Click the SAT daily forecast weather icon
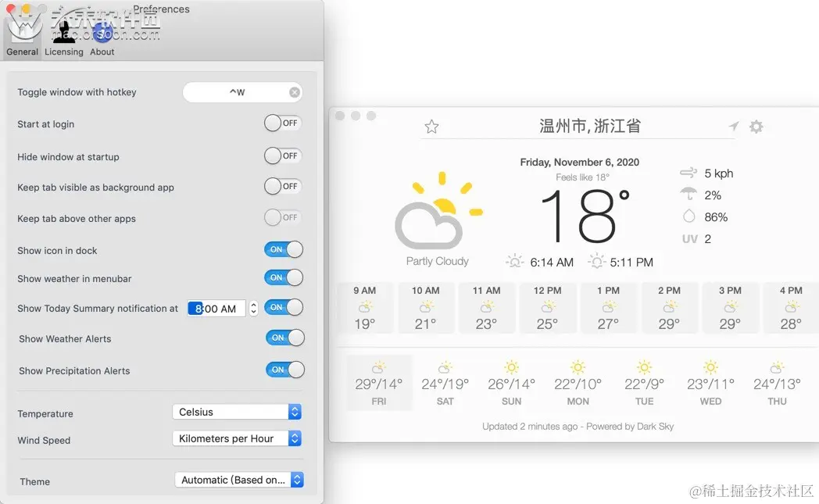The width and height of the screenshot is (819, 504). click(445, 367)
